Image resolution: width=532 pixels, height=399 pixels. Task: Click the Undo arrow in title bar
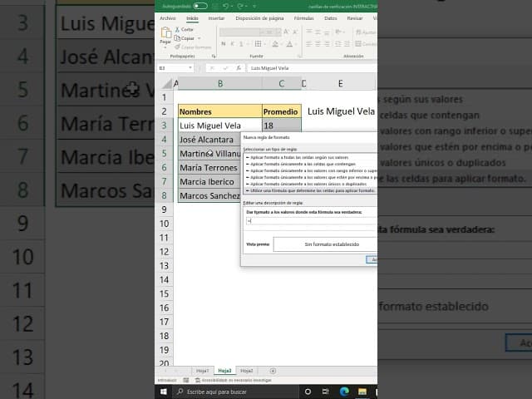[x=225, y=6]
